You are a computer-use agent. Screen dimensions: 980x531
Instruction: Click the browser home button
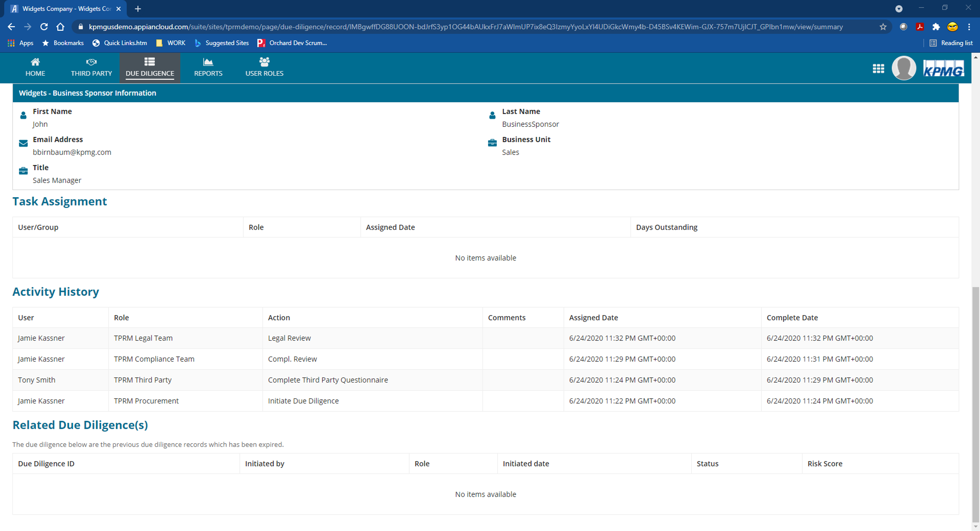pyautogui.click(x=60, y=27)
